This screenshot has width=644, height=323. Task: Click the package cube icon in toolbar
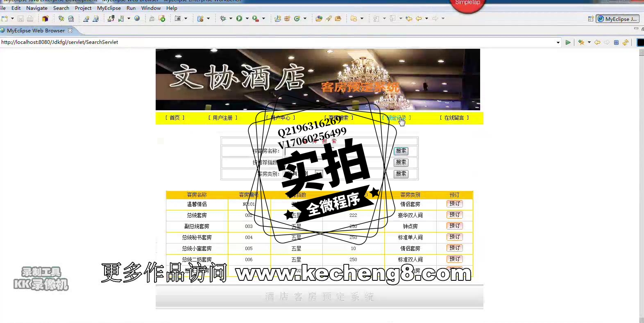(45, 18)
